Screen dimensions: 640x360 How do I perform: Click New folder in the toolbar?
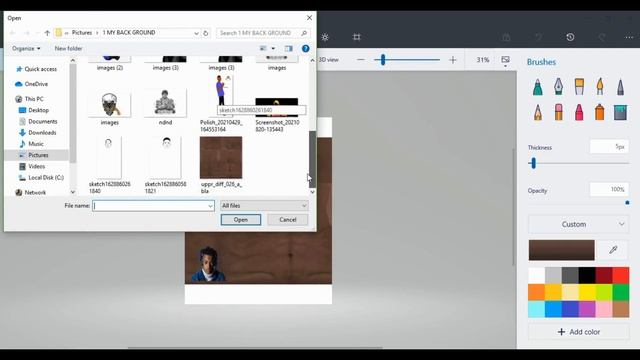click(x=69, y=49)
